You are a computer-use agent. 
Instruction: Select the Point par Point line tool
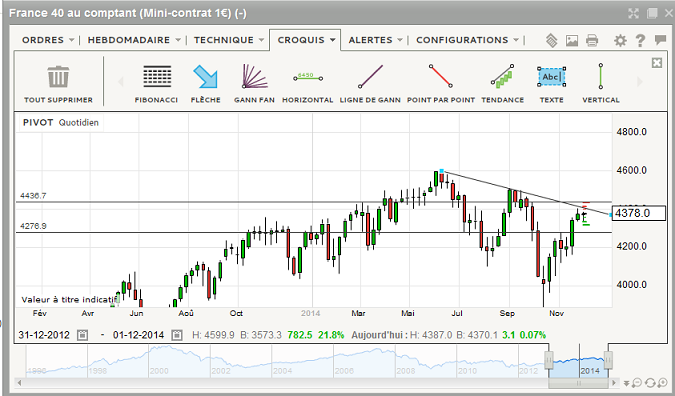point(441,76)
